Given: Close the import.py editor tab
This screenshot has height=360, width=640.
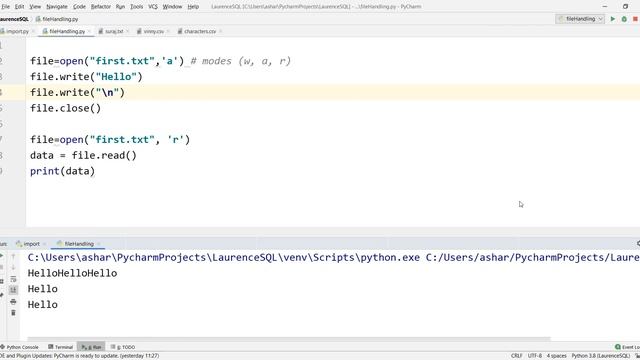Looking at the screenshot, I should click(33, 31).
